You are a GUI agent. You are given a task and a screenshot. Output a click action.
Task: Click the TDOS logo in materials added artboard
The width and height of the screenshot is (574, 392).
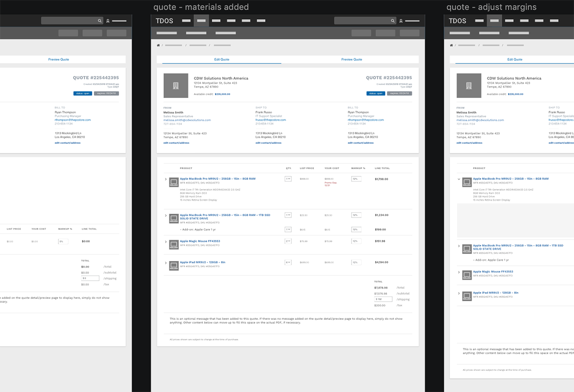point(165,21)
